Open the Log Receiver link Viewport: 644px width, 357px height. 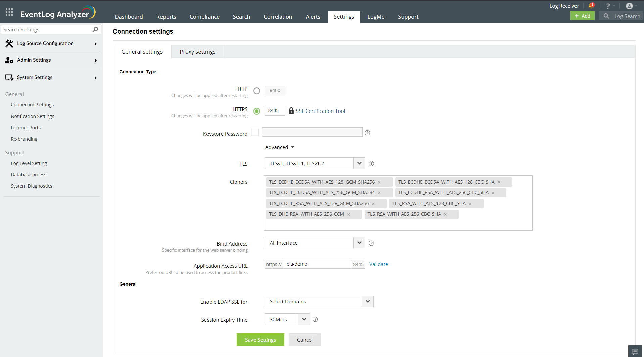(x=564, y=6)
